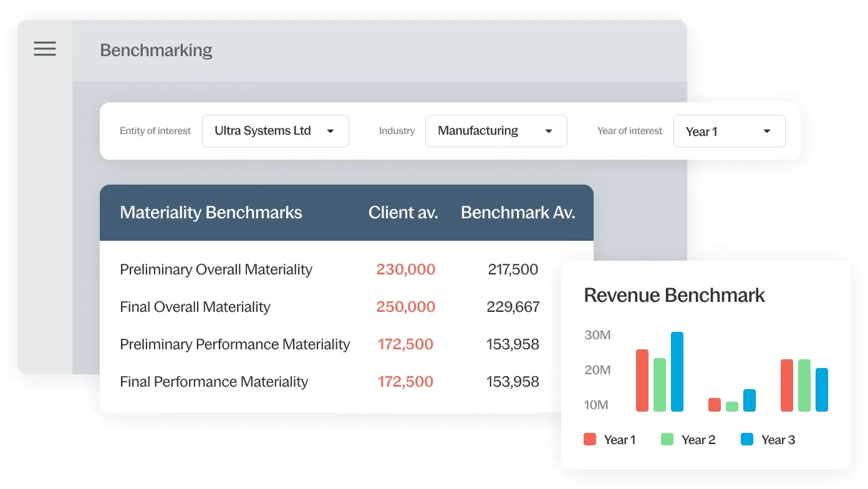Click the Year 2 green legend swatch
This screenshot has width=868, height=489.
(667, 440)
